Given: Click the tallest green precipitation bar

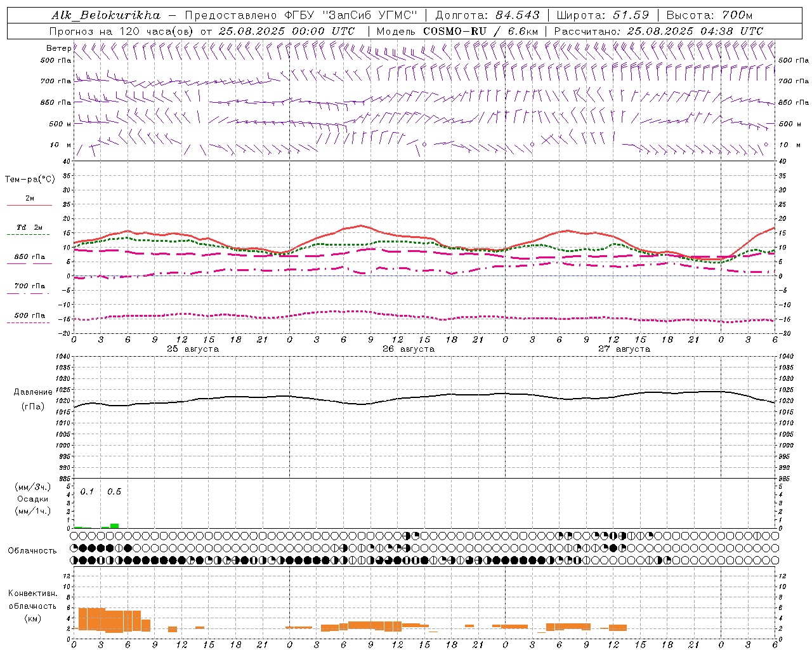Looking at the screenshot, I should tap(114, 526).
